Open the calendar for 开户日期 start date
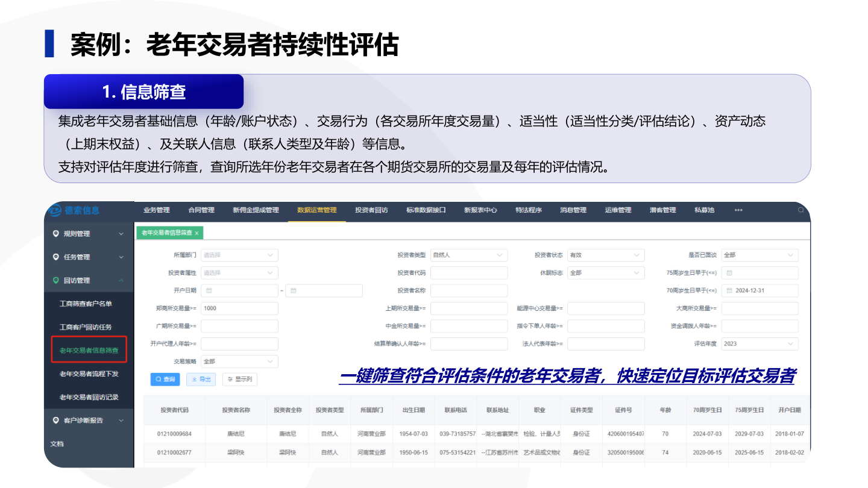Viewport: 868px width, 488px height. click(x=210, y=290)
